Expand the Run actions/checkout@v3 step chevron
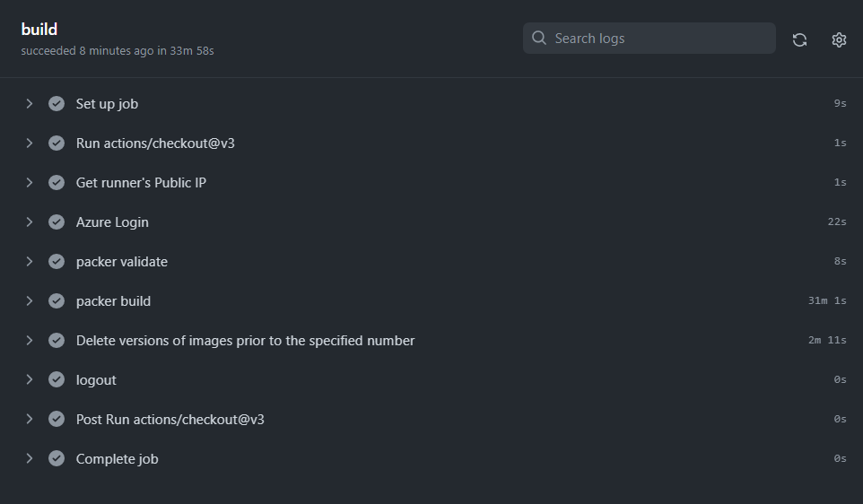Screen dimensions: 863x504 30,143
